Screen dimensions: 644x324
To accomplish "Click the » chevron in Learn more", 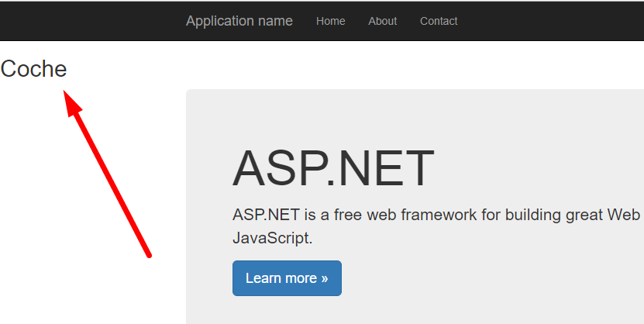I will click(x=324, y=278).
